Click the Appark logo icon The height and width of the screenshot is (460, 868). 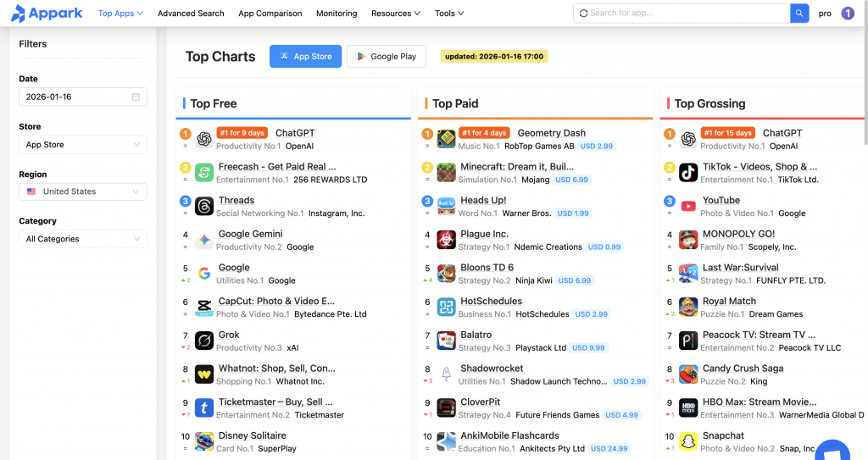click(x=18, y=14)
